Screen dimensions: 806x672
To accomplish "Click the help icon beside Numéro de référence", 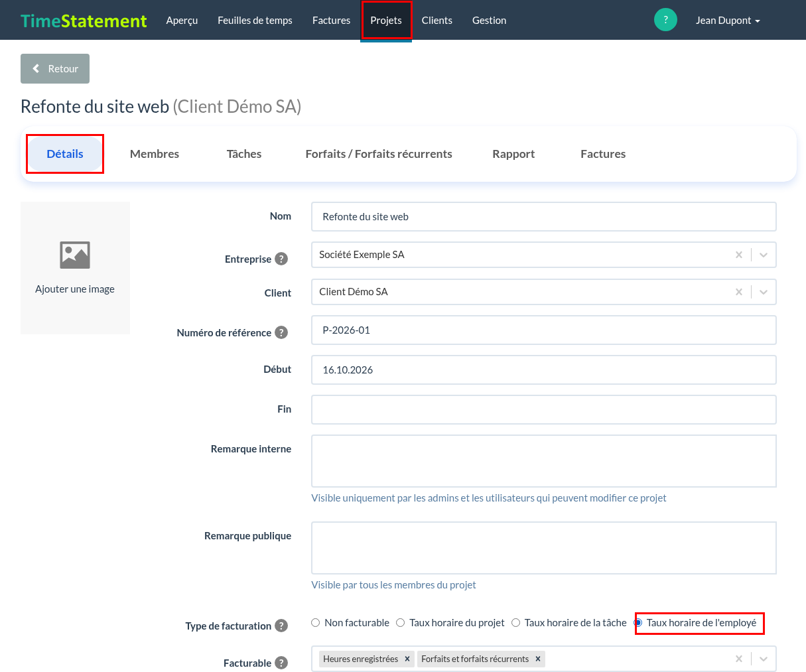I will coord(281,332).
